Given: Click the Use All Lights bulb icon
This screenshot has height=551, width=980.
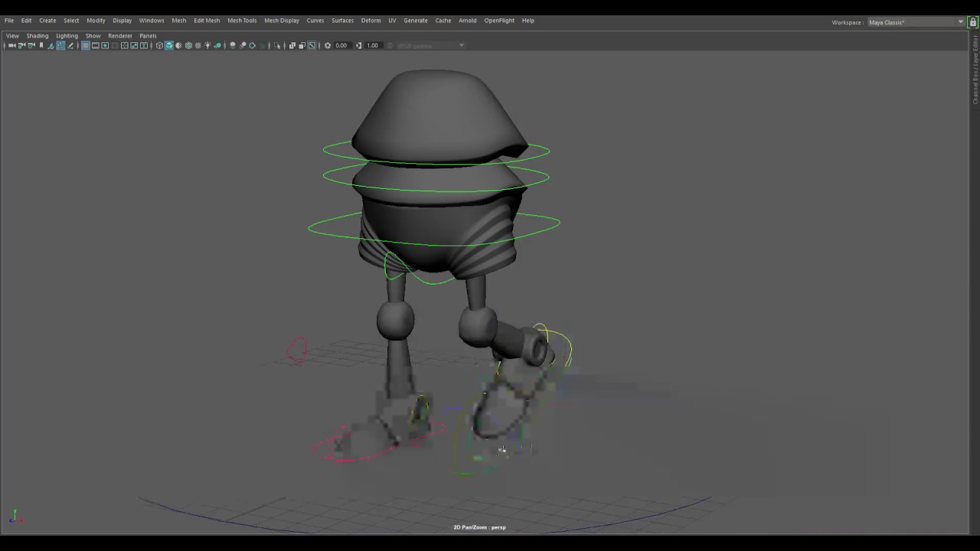Looking at the screenshot, I should pos(207,45).
